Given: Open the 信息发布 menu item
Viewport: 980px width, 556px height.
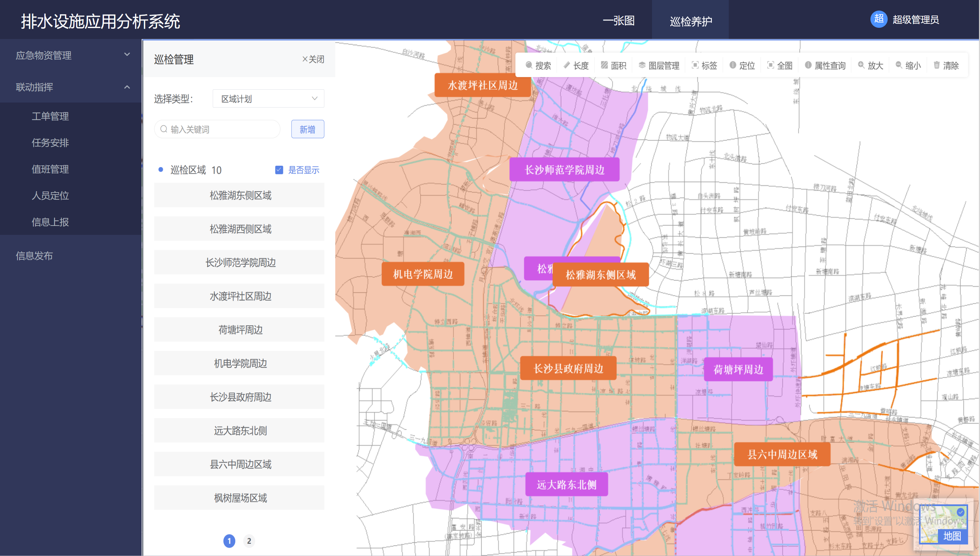Looking at the screenshot, I should (34, 256).
